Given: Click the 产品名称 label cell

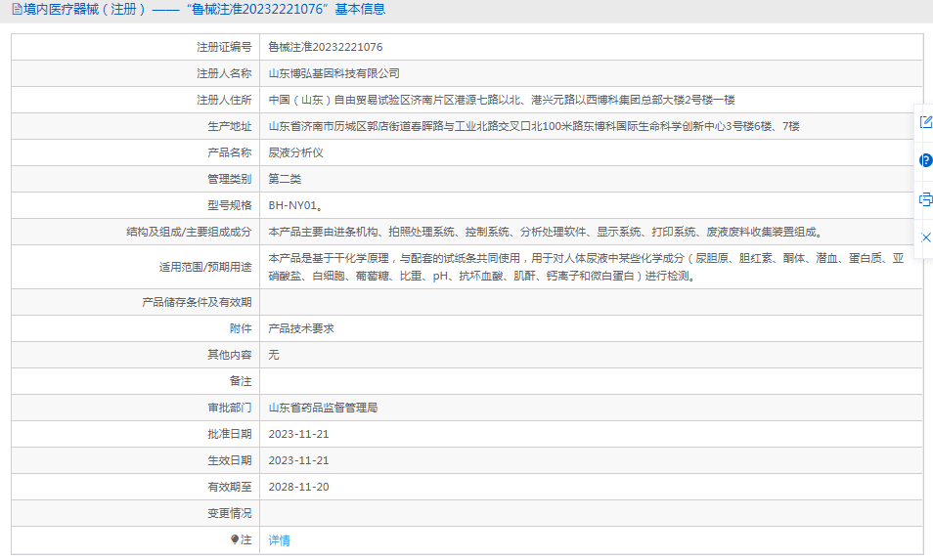Looking at the screenshot, I should pyautogui.click(x=136, y=152).
